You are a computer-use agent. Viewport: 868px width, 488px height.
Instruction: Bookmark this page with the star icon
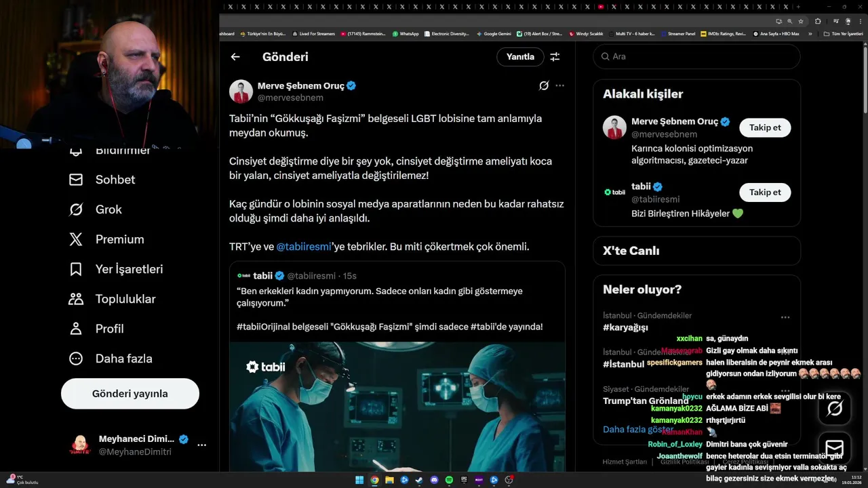click(801, 21)
